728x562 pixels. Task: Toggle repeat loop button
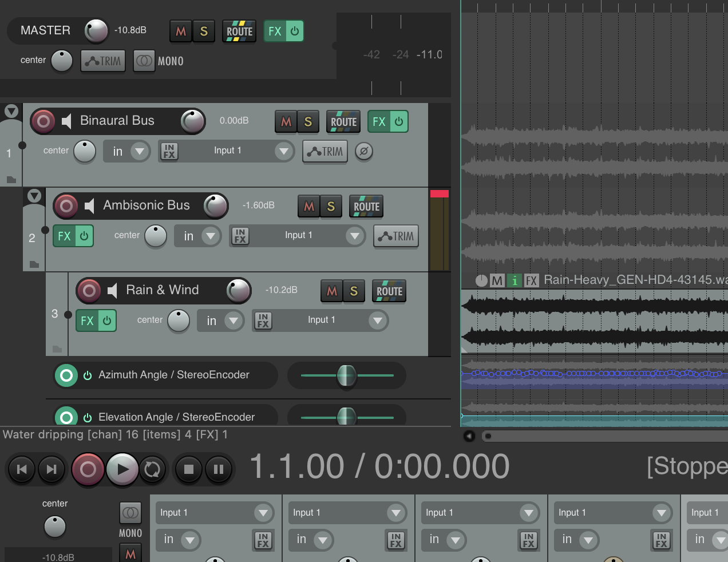click(x=152, y=469)
